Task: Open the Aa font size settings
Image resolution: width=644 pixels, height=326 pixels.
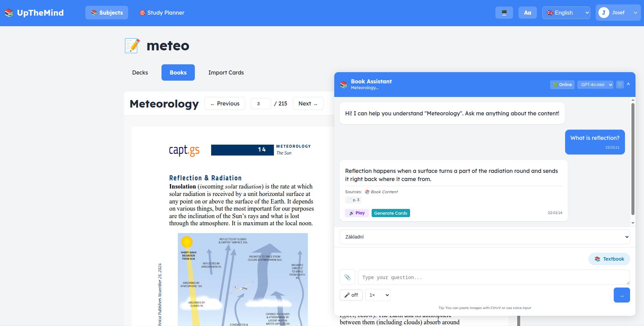Action: point(527,13)
